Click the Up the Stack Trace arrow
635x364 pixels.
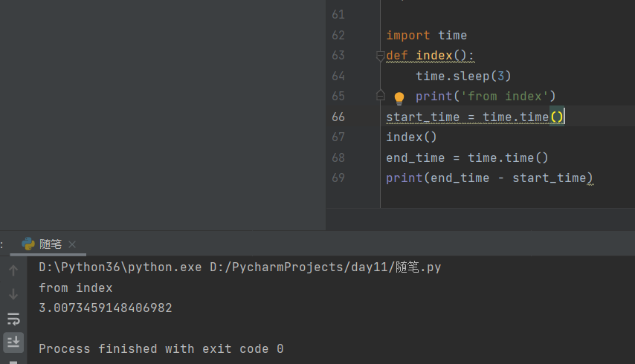[13, 271]
